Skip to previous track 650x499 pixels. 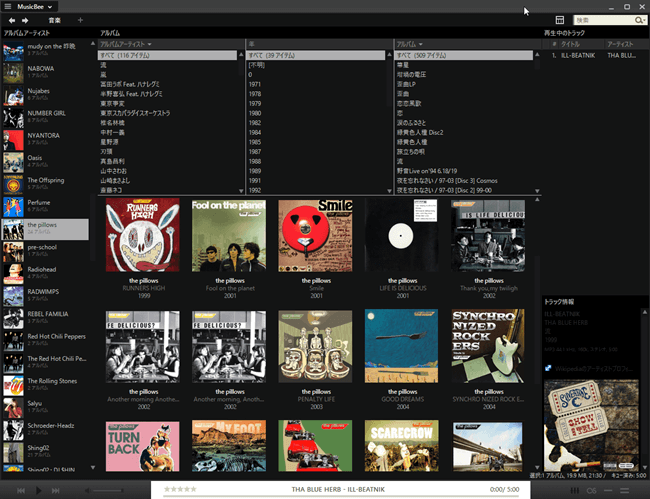point(21,491)
